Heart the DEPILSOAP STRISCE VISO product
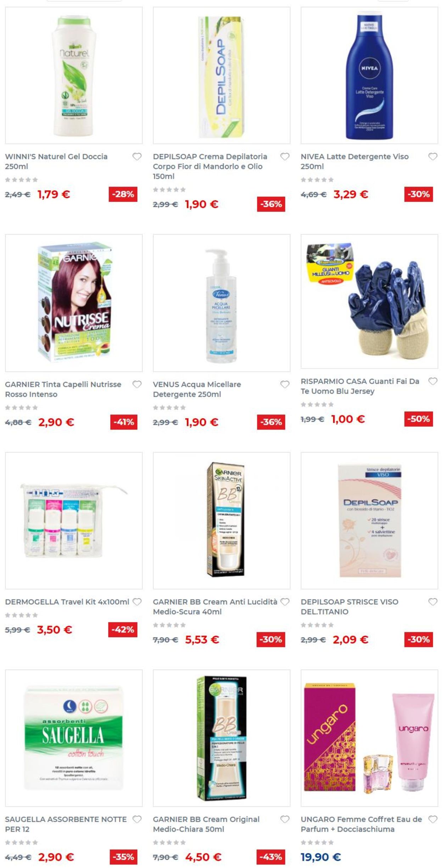The image size is (443, 868). (432, 602)
